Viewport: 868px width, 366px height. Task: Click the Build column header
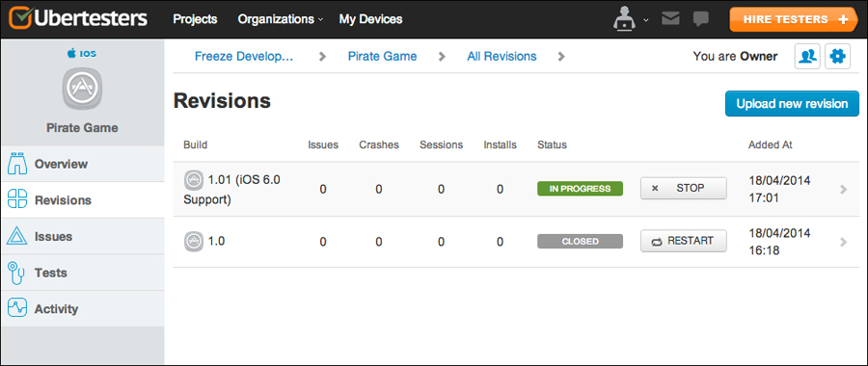[x=196, y=144]
